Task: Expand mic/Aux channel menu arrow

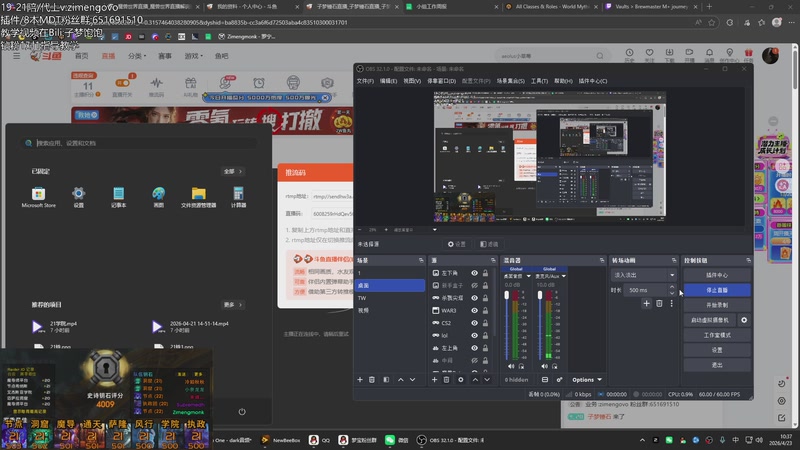Action: pyautogui.click(x=564, y=276)
